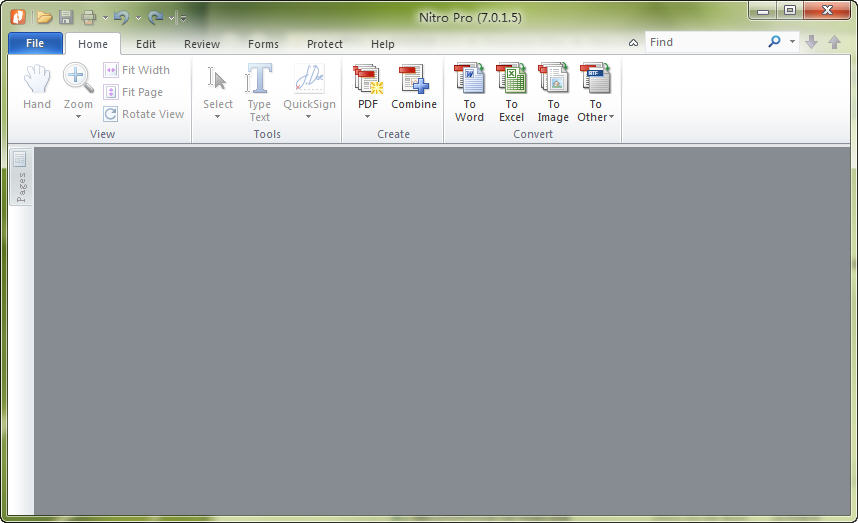Viewport: 858px width, 523px height.
Task: Expand the Zoom dropdown arrow
Action: 78,117
